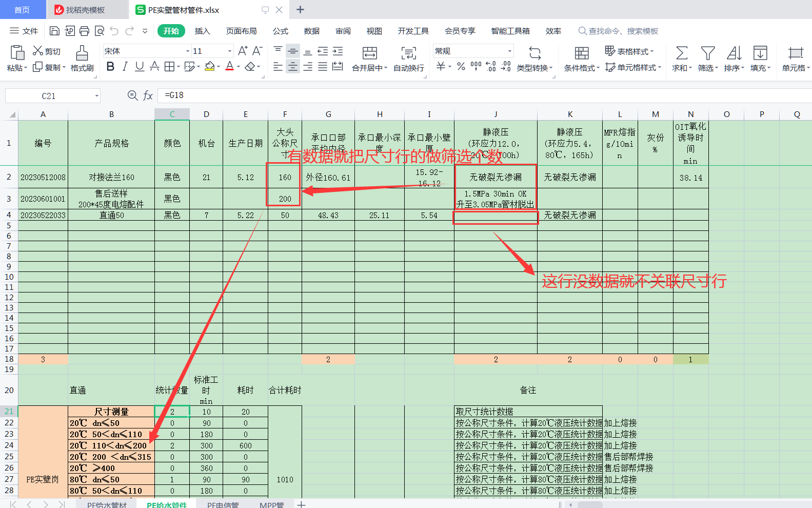Open the quick access toolbar dropdown arrow
This screenshot has height=508, width=812.
point(145,31)
